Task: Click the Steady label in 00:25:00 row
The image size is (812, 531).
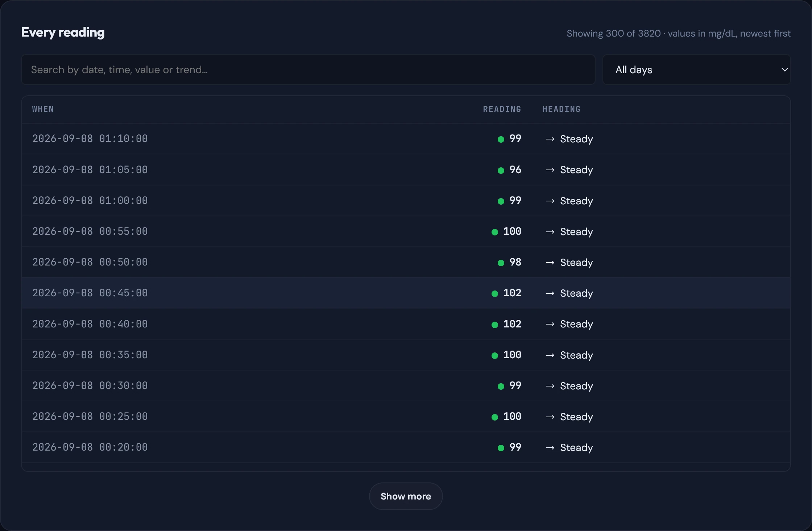Action: (576, 417)
